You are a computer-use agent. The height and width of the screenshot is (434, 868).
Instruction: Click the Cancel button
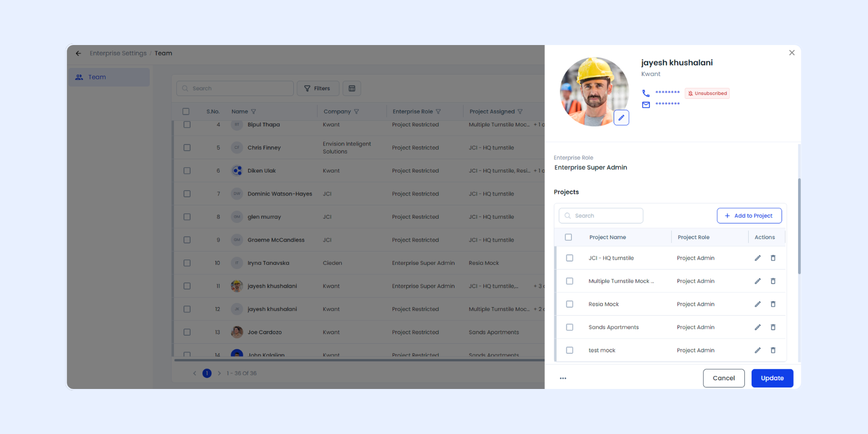pyautogui.click(x=724, y=378)
